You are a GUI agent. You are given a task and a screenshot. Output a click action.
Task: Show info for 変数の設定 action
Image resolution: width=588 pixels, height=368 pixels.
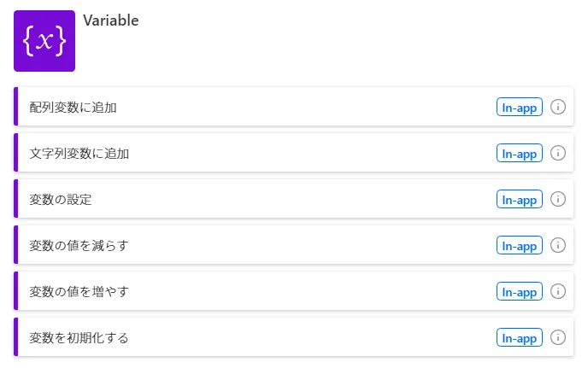pyautogui.click(x=558, y=200)
